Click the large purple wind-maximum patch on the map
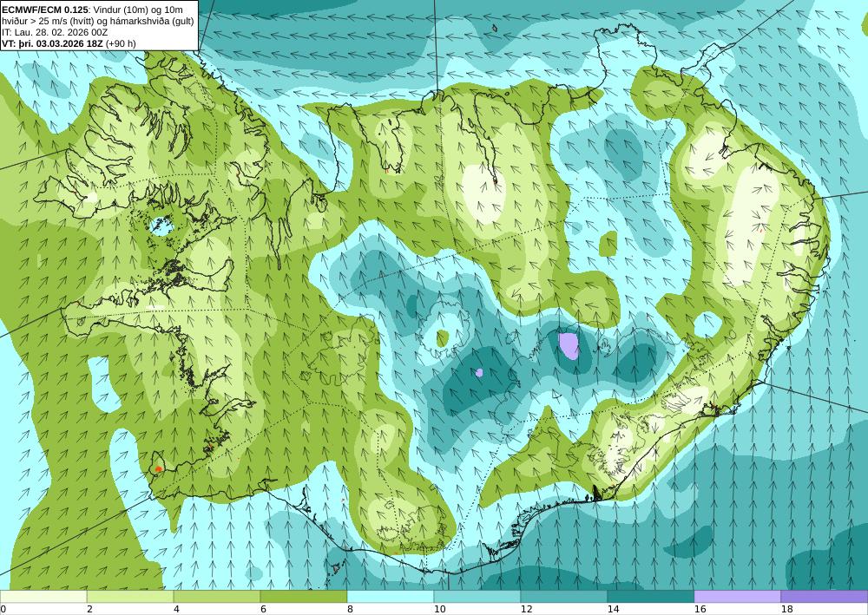Screen dimensions: 868x615 [x=569, y=345]
